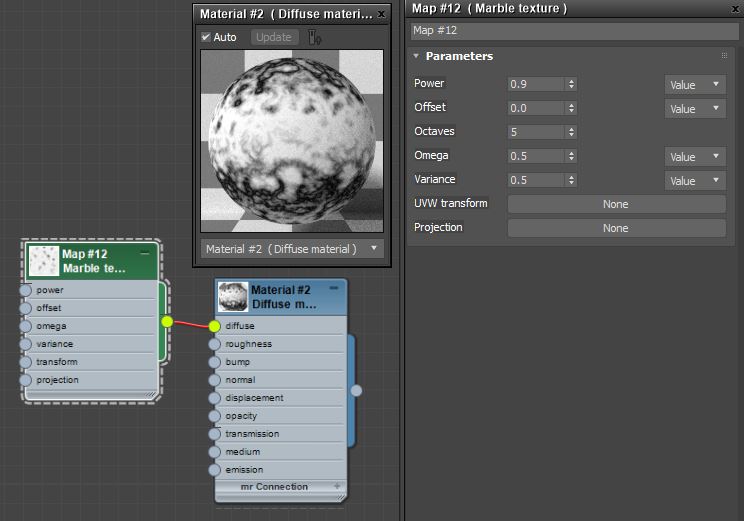The image size is (744, 521).
Task: Click the Map #12 name field
Action: (x=575, y=30)
